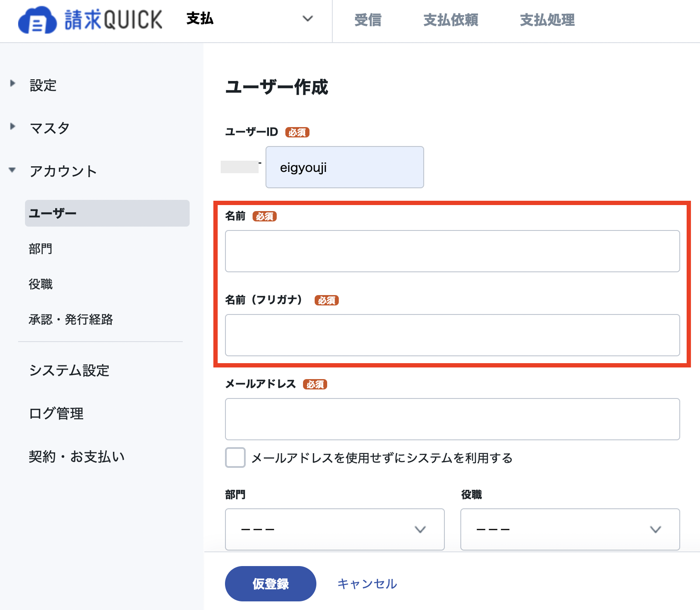Open 部門 in the sidebar menu
The width and height of the screenshot is (700, 610).
click(x=41, y=249)
